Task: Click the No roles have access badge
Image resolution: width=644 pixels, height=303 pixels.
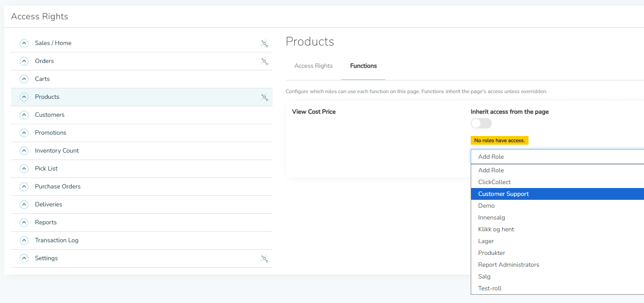Action: pos(500,141)
